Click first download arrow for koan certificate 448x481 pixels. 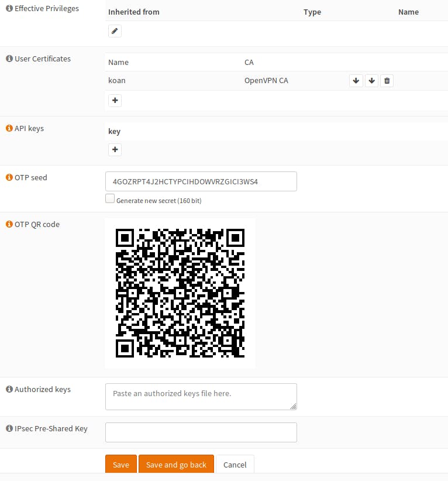click(x=356, y=81)
